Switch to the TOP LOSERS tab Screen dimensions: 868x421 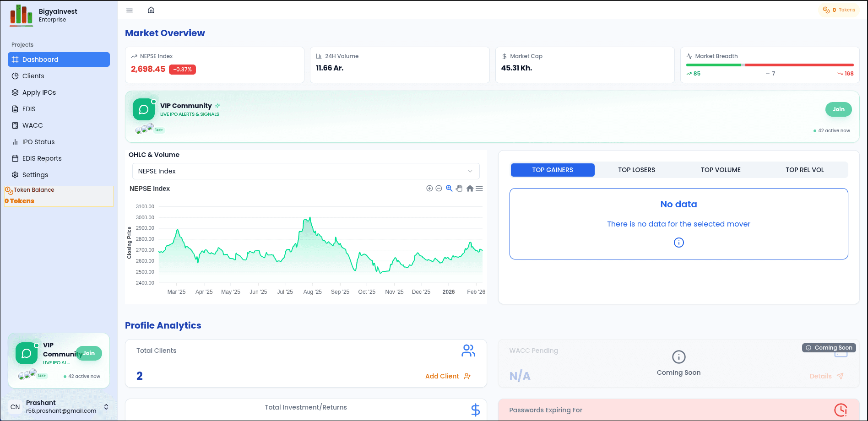[637, 170]
